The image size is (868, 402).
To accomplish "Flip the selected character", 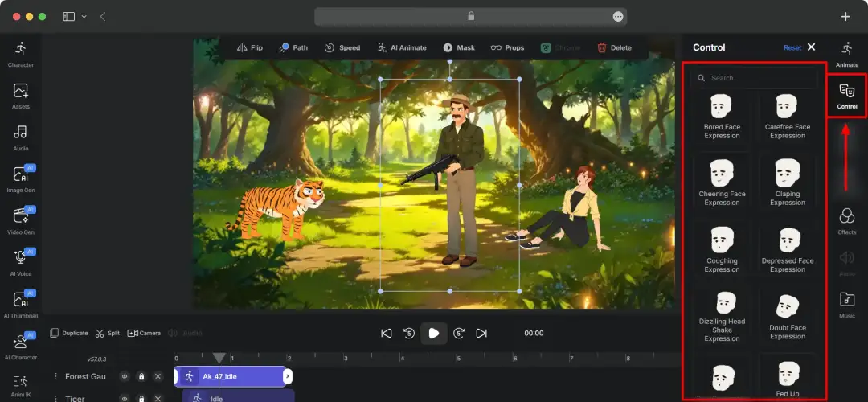I will point(250,47).
